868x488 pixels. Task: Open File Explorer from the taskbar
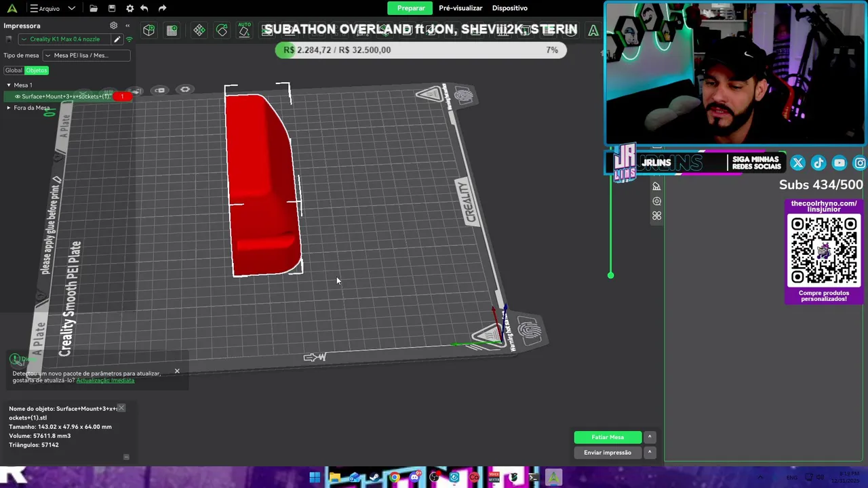334,478
